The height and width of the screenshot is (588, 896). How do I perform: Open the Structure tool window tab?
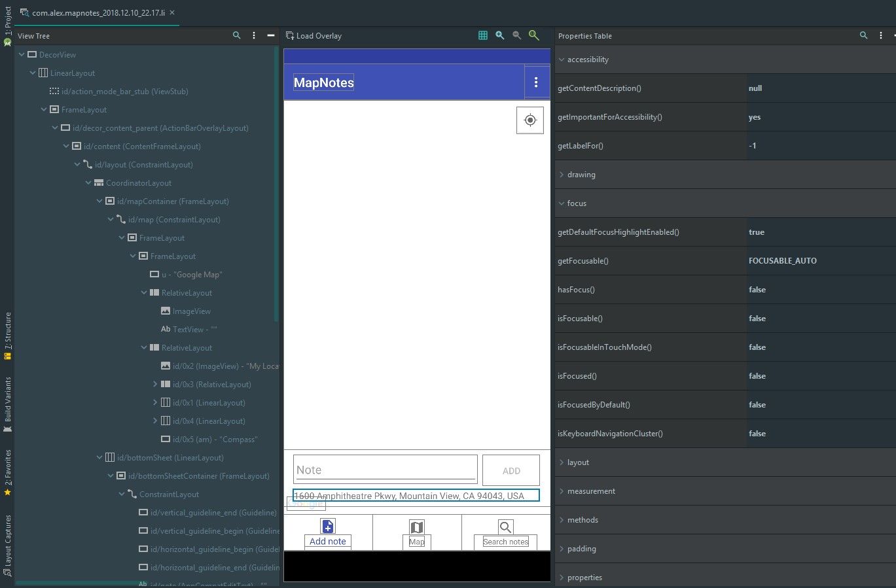tap(7, 336)
